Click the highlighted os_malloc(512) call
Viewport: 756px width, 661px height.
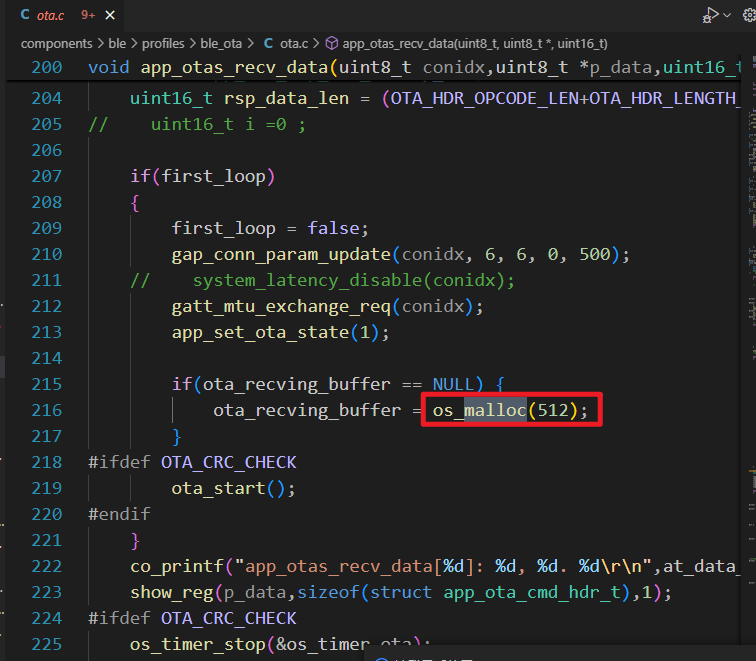511,410
